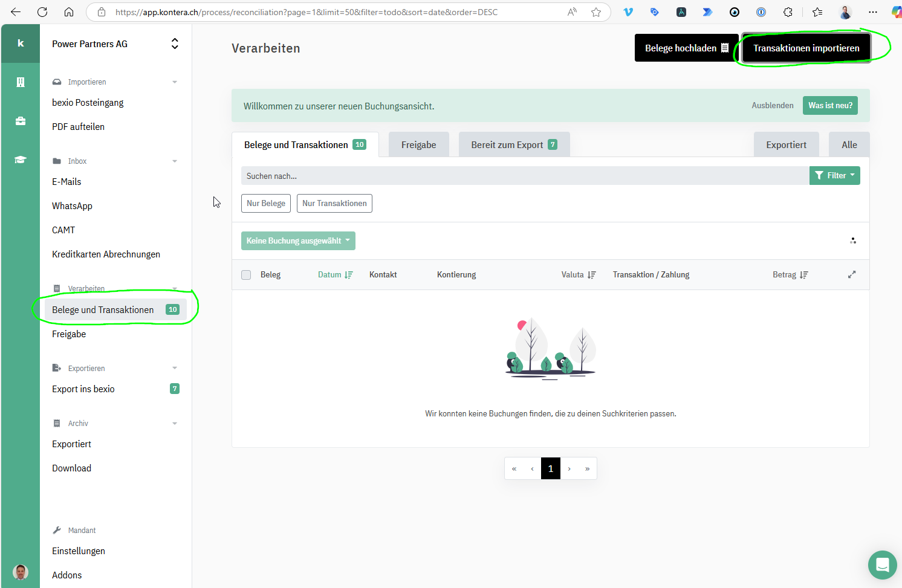Toggle the Nur Belege filter
The width and height of the screenshot is (902, 588).
(x=266, y=203)
